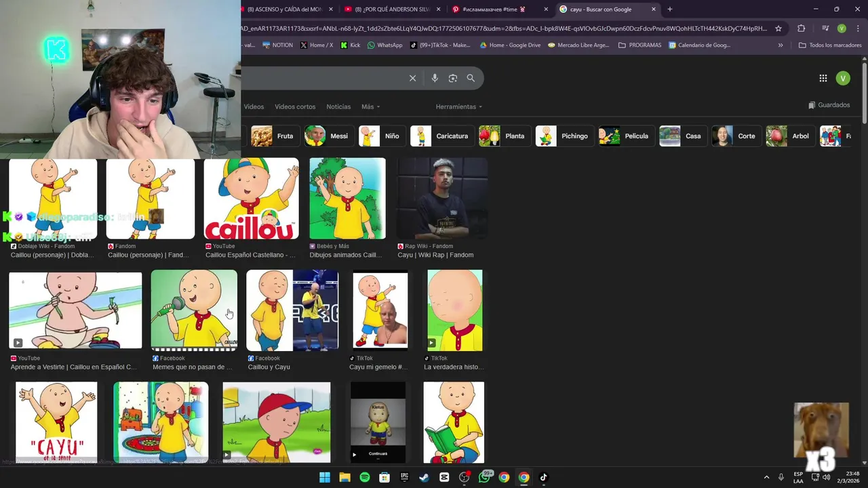Open the PROGRAMAS bookmarks folder
This screenshot has width=868, height=488.
click(x=639, y=45)
